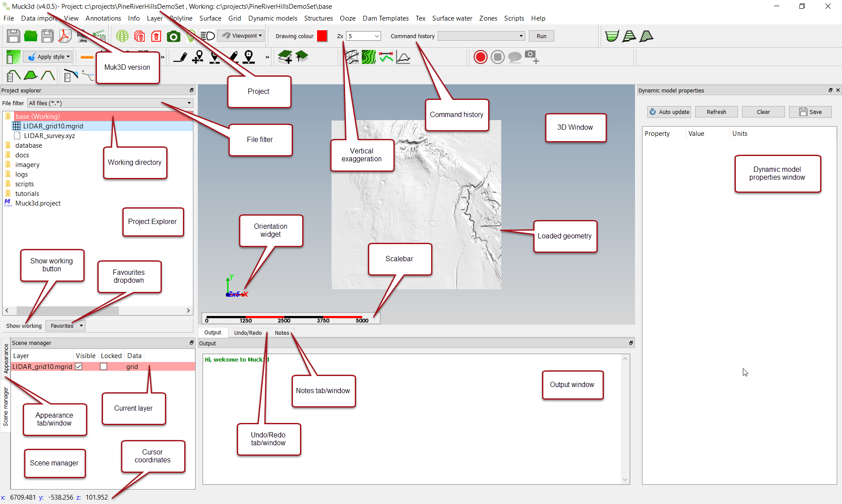
Task: Open the cross-section profile plot tool
Action: pos(403,57)
